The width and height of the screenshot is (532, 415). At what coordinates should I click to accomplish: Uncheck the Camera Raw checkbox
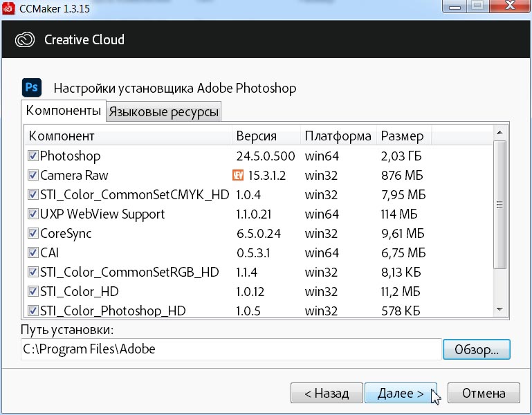click(33, 175)
